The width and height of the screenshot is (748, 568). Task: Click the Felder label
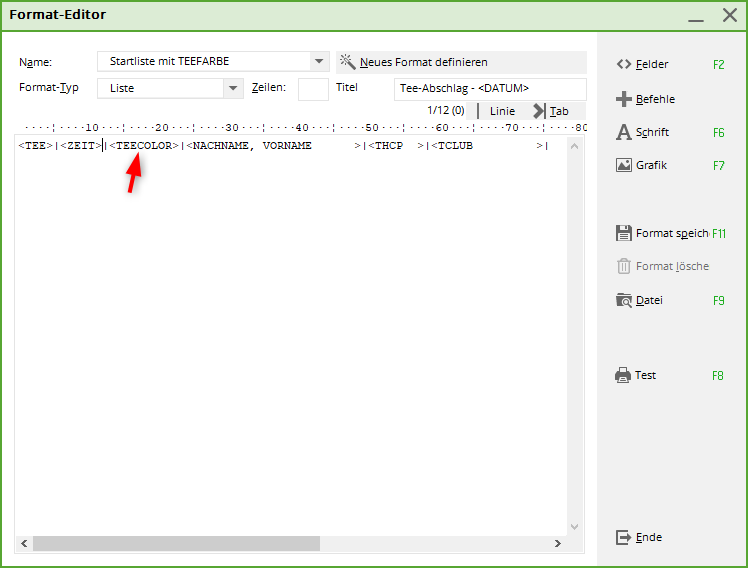click(652, 64)
